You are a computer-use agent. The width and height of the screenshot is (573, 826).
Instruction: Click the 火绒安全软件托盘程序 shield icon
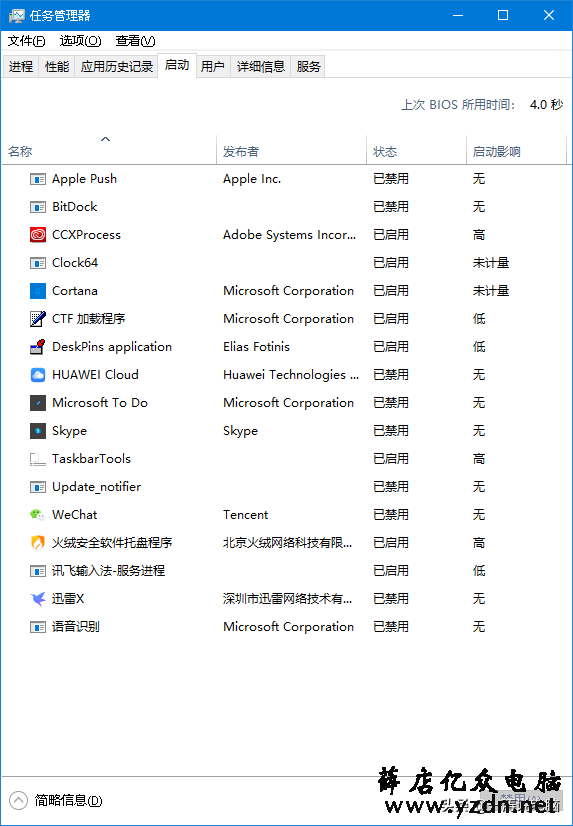pyautogui.click(x=37, y=543)
